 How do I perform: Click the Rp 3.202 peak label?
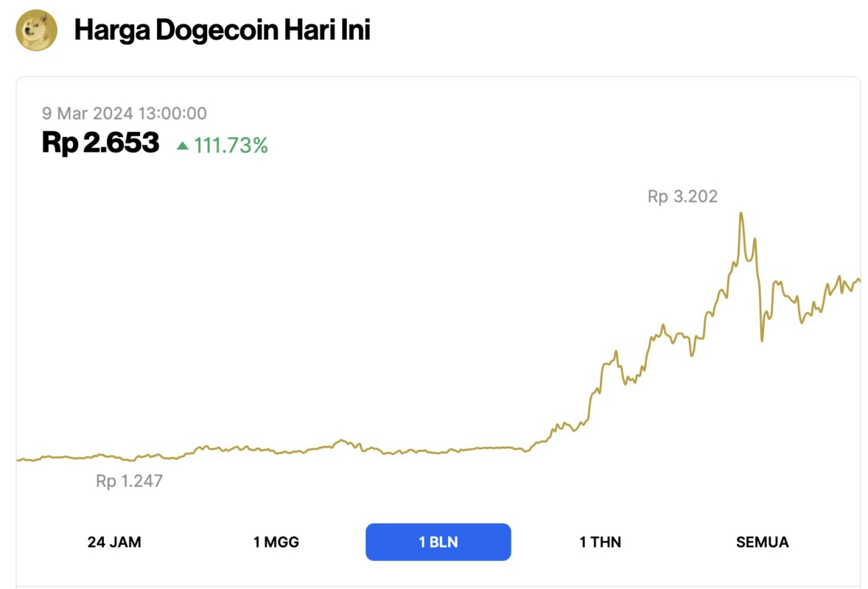tap(683, 196)
